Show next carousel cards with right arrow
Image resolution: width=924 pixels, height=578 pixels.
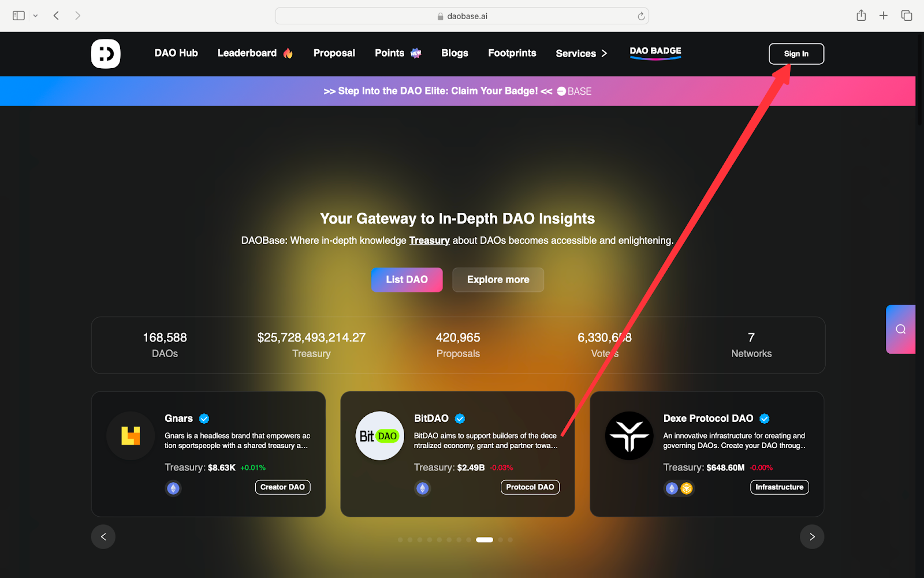pos(812,537)
